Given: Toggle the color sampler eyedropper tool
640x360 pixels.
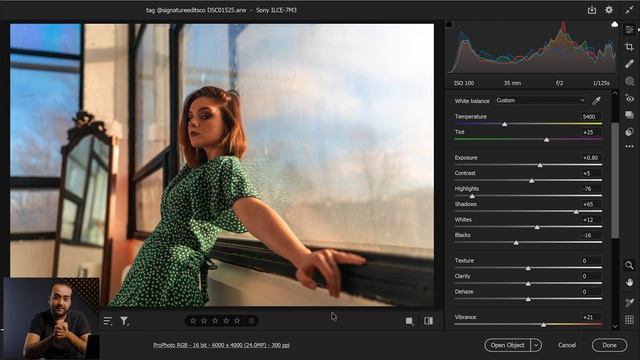Looking at the screenshot, I should click(x=629, y=302).
